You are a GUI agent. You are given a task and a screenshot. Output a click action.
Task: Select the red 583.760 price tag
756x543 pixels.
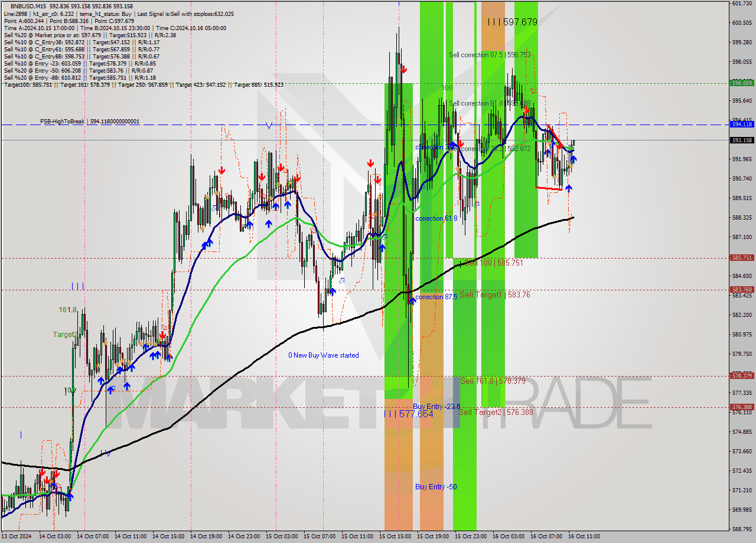coord(742,289)
